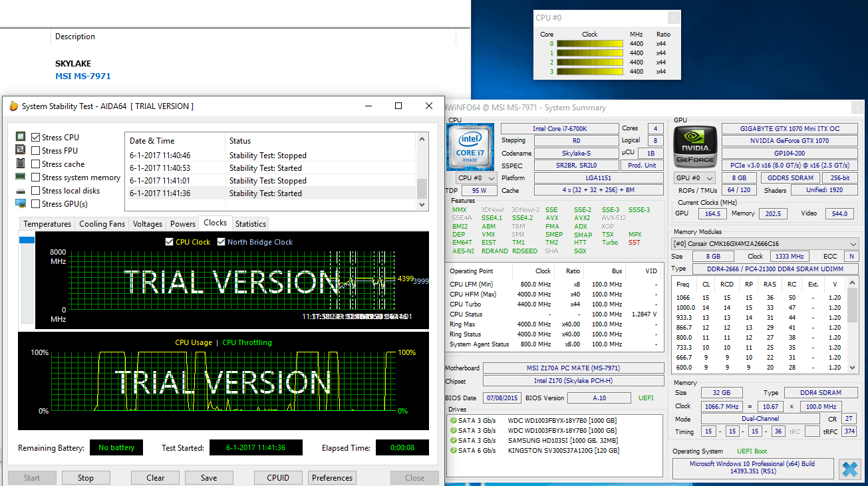Screen dimensions: 868x486
Task: Click the Stress CPU chip icon
Action: pyautogui.click(x=21, y=138)
